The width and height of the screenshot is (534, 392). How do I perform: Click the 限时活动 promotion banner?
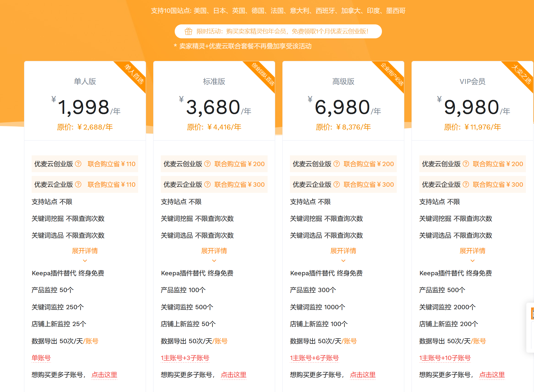coord(278,31)
